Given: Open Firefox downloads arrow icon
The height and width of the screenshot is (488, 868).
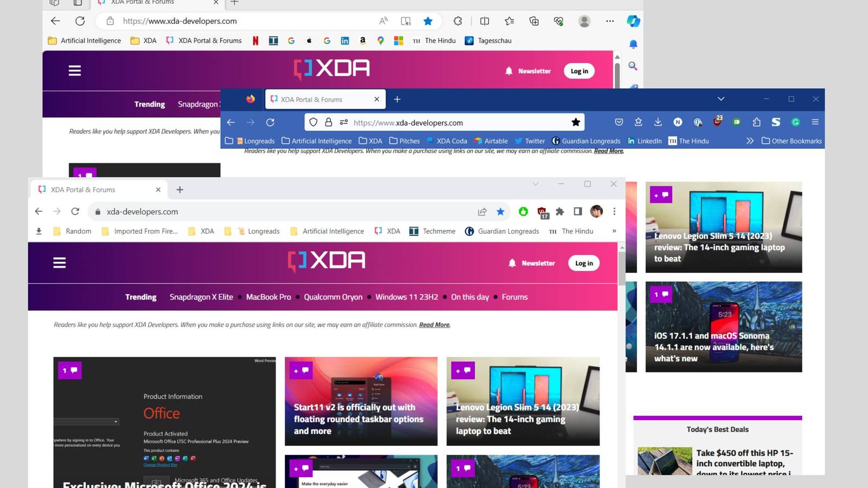Looking at the screenshot, I should (658, 122).
